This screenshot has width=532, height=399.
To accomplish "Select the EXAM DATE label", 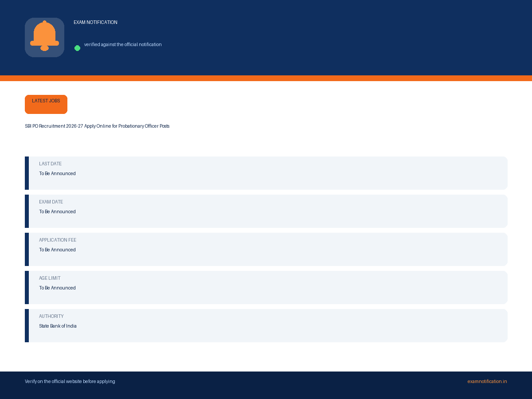I will (x=51, y=202).
